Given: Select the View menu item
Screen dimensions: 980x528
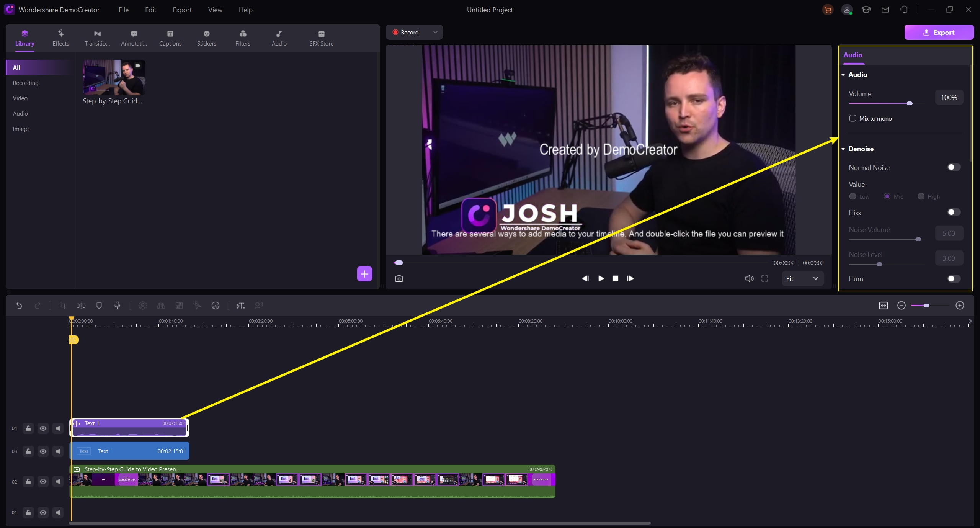Looking at the screenshot, I should click(215, 9).
